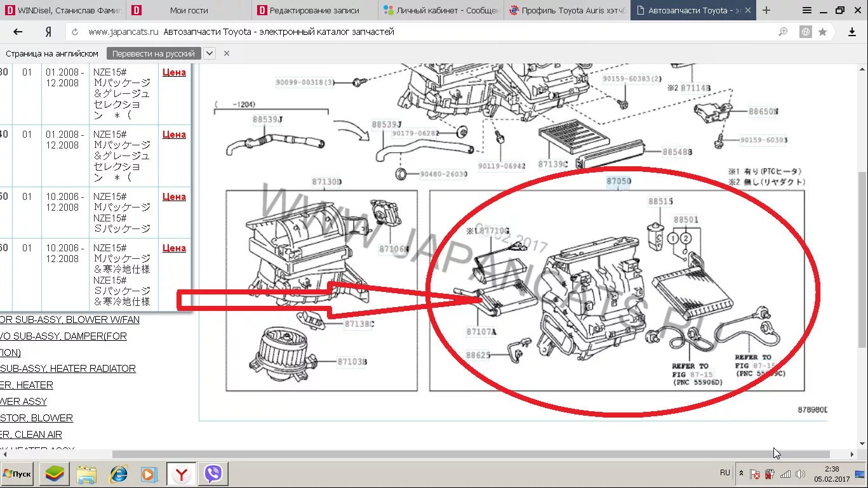Viewport: 868px width, 488px height.
Task: Click part number 88501 label
Action: [686, 220]
